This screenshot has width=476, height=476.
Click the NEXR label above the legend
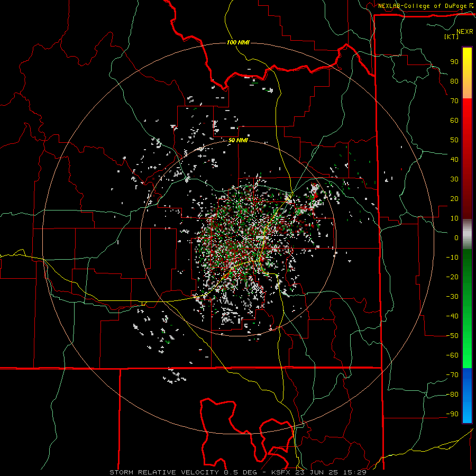click(464, 32)
